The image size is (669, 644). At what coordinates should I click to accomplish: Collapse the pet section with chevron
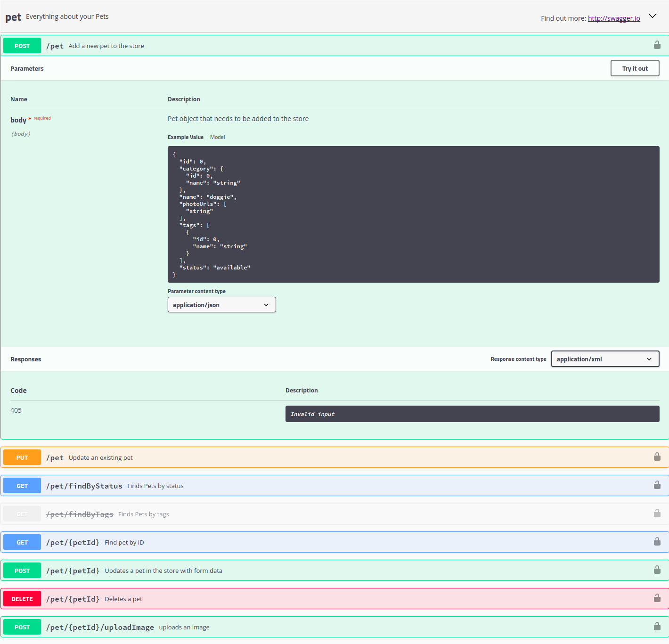click(x=653, y=16)
